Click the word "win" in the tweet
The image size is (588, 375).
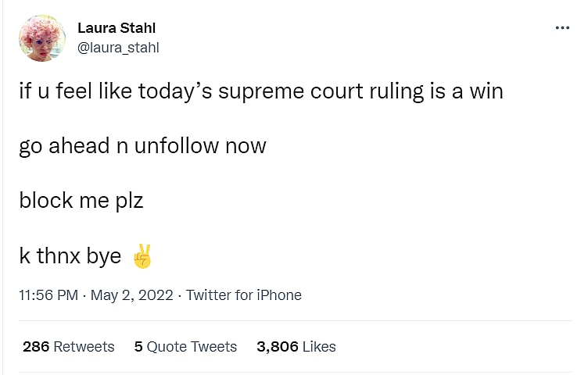pos(486,91)
